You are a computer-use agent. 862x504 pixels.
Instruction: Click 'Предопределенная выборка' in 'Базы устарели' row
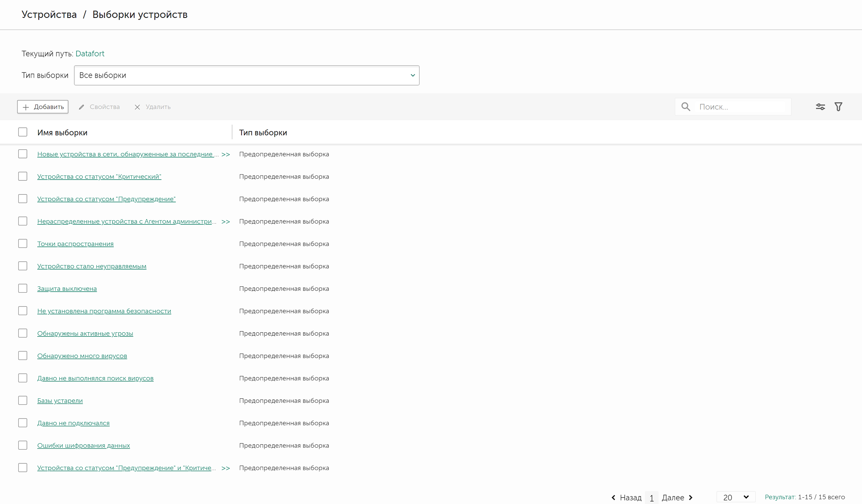click(284, 401)
